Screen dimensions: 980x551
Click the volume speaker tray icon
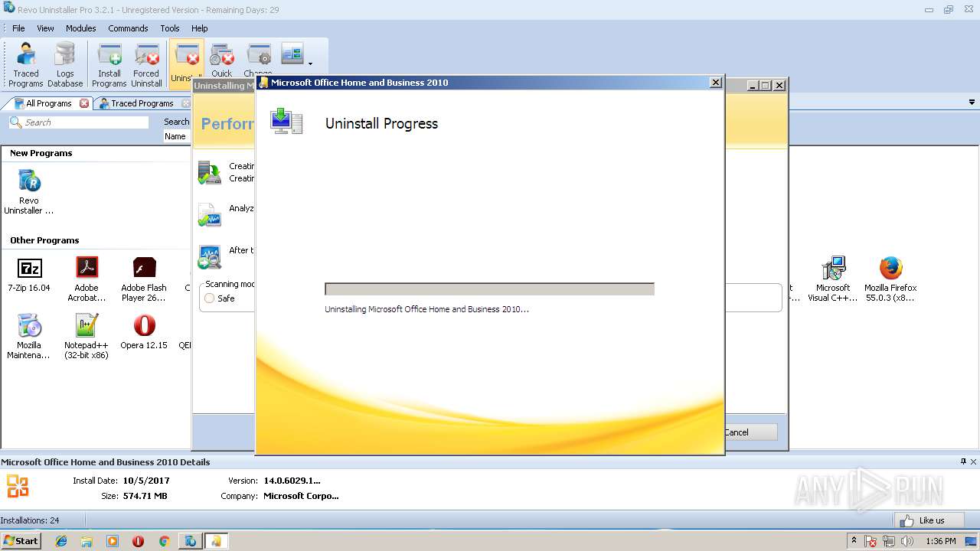(907, 541)
